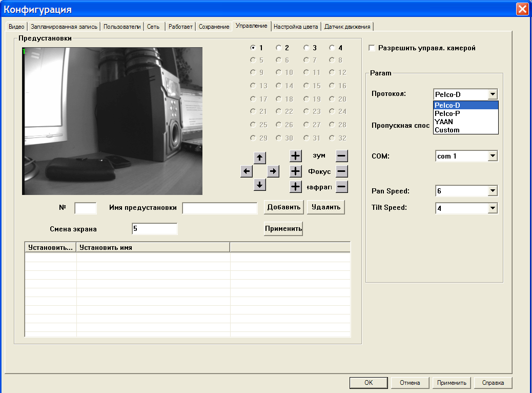Select camera channel 4 radio button

(332, 48)
